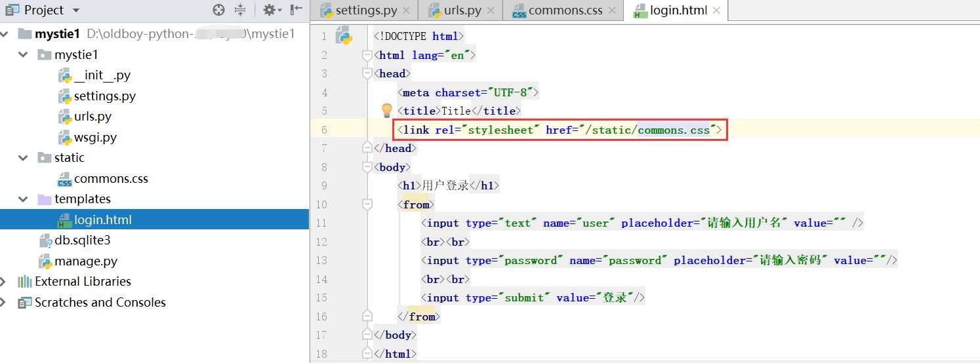This screenshot has height=363, width=980.
Task: Click the static folder icon
Action: pos(45,158)
